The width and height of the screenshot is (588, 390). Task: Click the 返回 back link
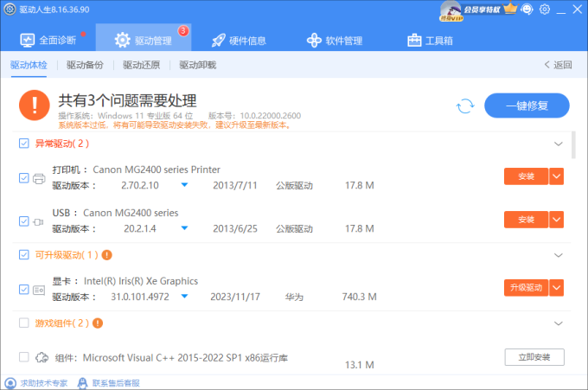pyautogui.click(x=558, y=65)
